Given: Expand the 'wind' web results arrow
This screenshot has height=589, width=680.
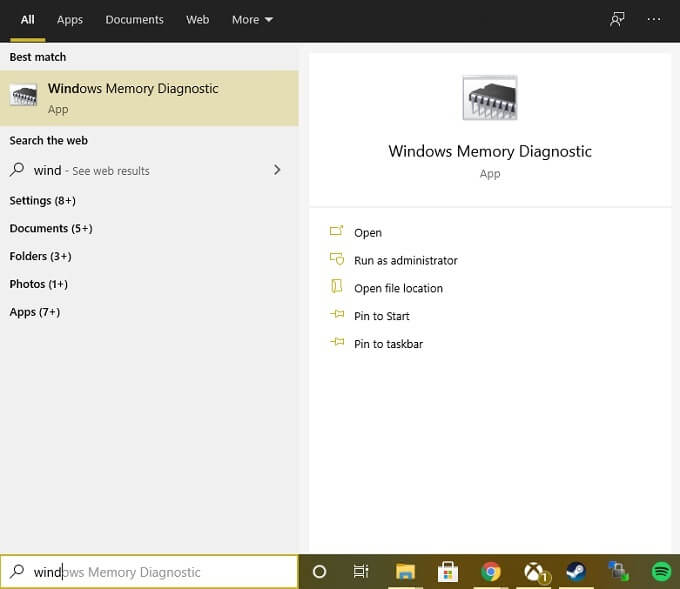Looking at the screenshot, I should coord(277,171).
